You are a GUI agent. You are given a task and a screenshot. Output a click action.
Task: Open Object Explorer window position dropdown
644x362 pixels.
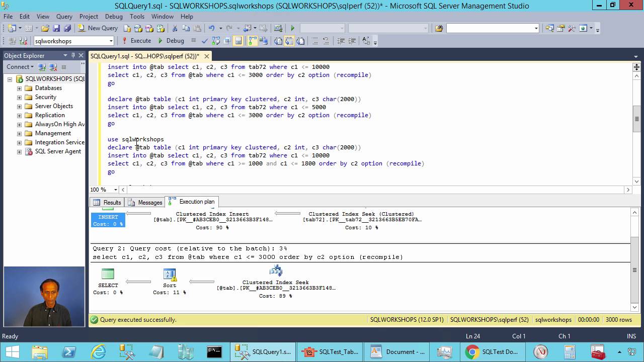[65, 55]
